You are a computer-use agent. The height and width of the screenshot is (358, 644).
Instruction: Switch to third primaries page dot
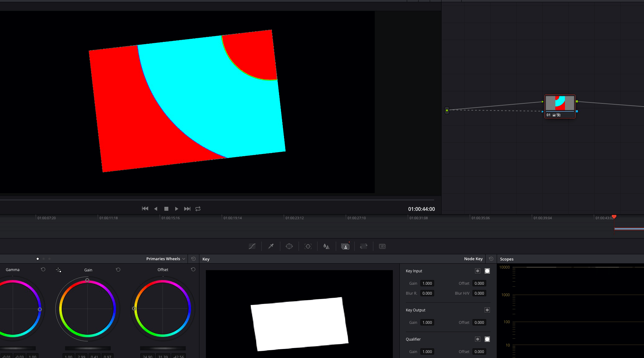pos(49,259)
